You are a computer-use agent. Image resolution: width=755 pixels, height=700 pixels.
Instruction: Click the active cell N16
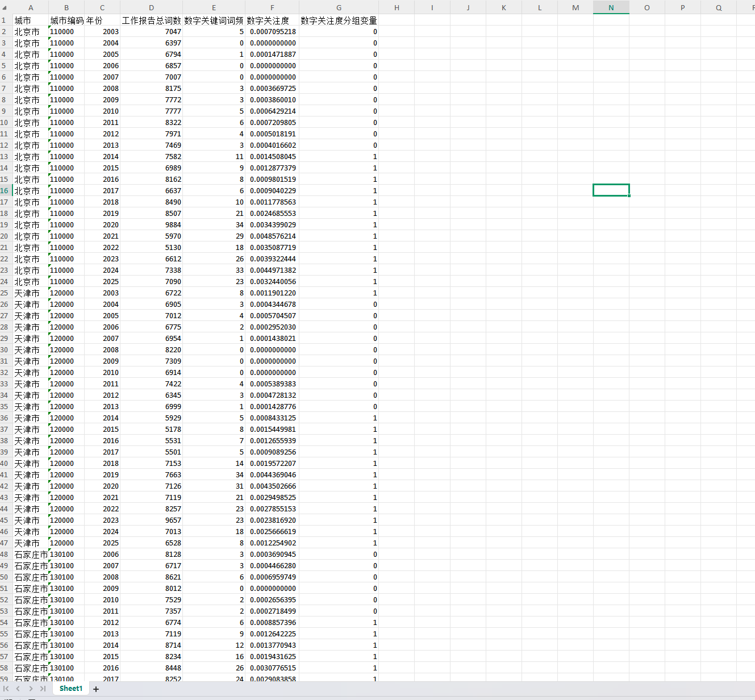[611, 190]
